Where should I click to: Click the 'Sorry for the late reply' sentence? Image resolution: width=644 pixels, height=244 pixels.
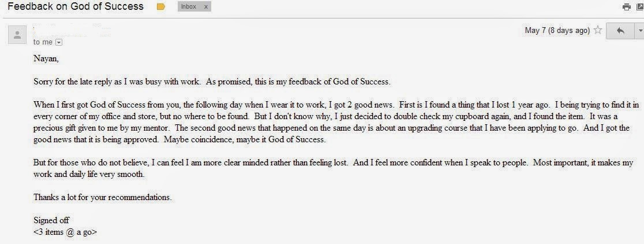click(x=212, y=82)
